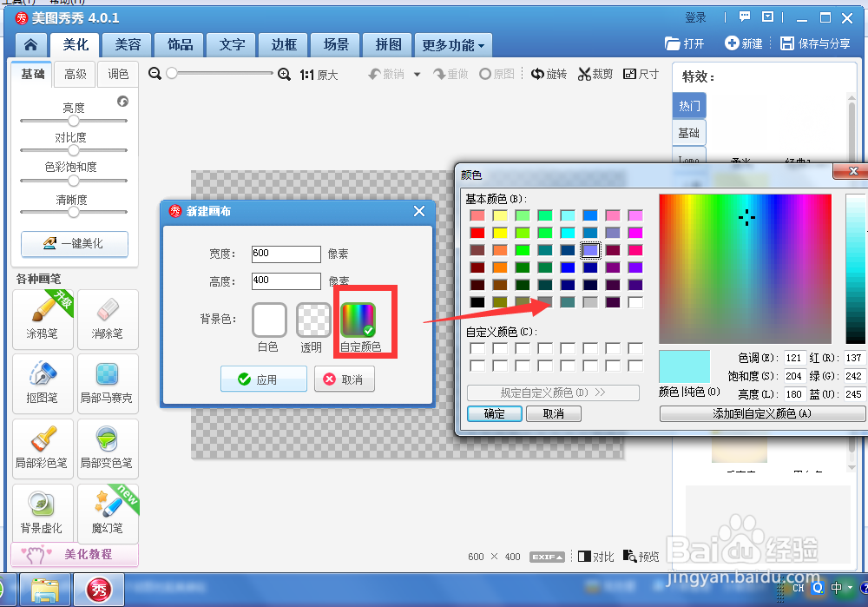
Task: Click 添加到自定义颜色 button
Action: (x=762, y=413)
